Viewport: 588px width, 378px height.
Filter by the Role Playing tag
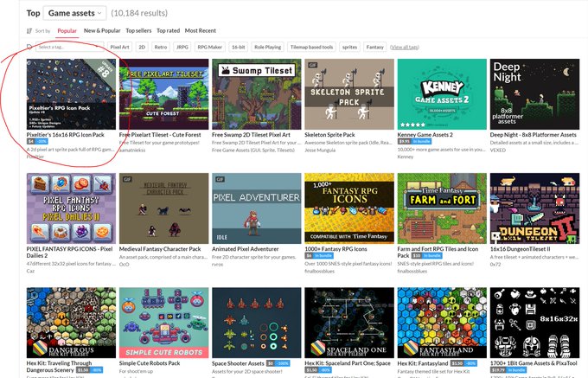click(267, 47)
